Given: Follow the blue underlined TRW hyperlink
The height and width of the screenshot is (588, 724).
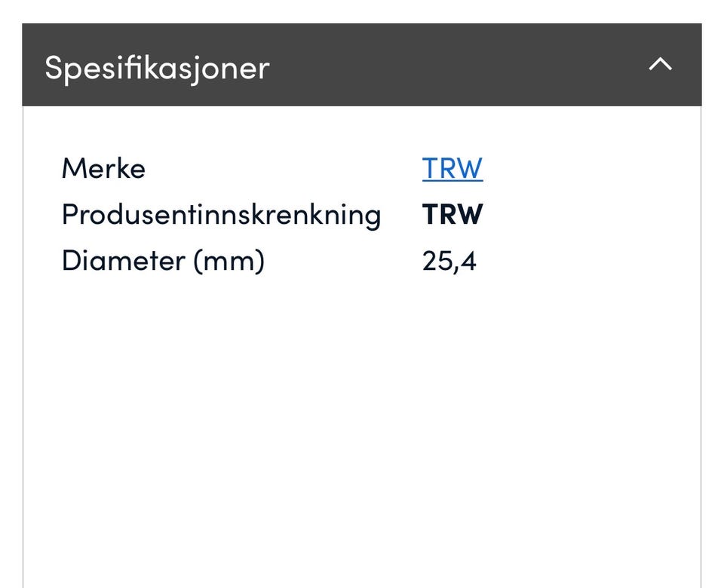Looking at the screenshot, I should 452,168.
